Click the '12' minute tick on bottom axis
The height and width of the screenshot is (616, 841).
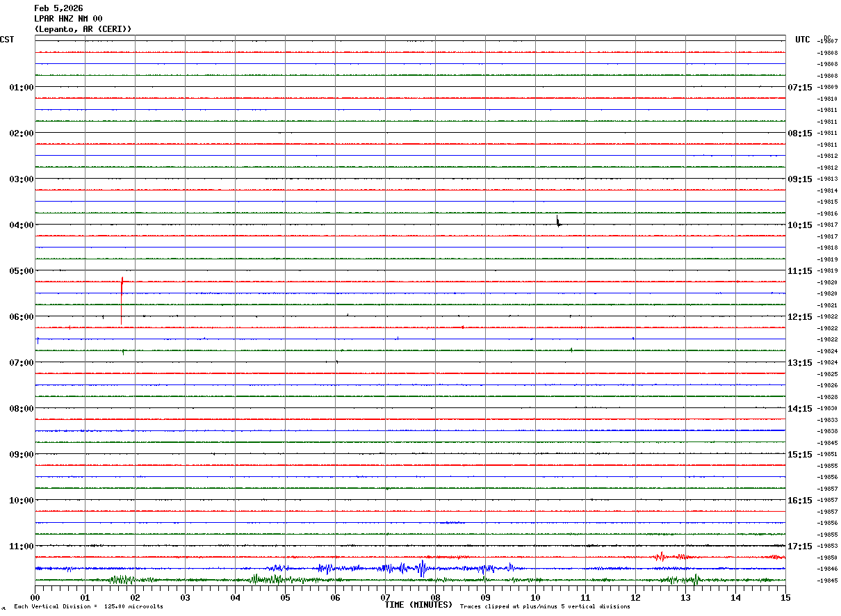[x=636, y=597]
